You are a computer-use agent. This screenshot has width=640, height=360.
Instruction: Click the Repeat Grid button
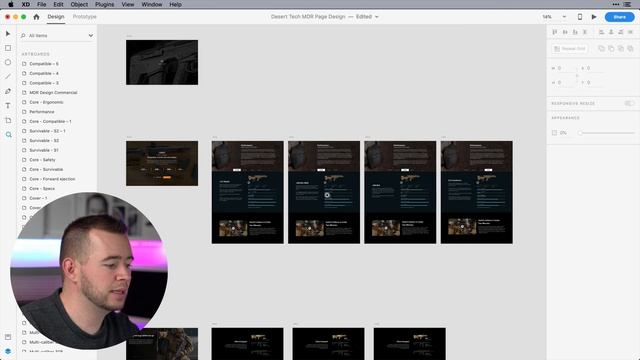[x=570, y=49]
